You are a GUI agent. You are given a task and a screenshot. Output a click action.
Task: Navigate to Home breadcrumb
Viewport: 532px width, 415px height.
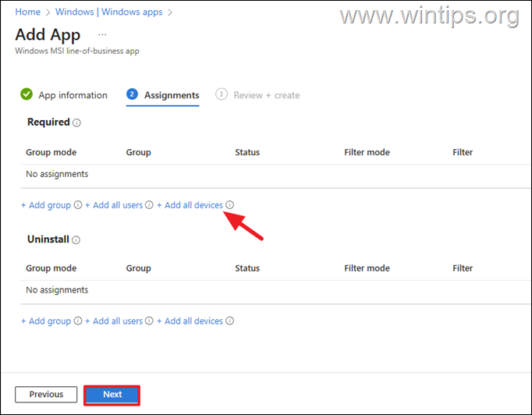28,12
